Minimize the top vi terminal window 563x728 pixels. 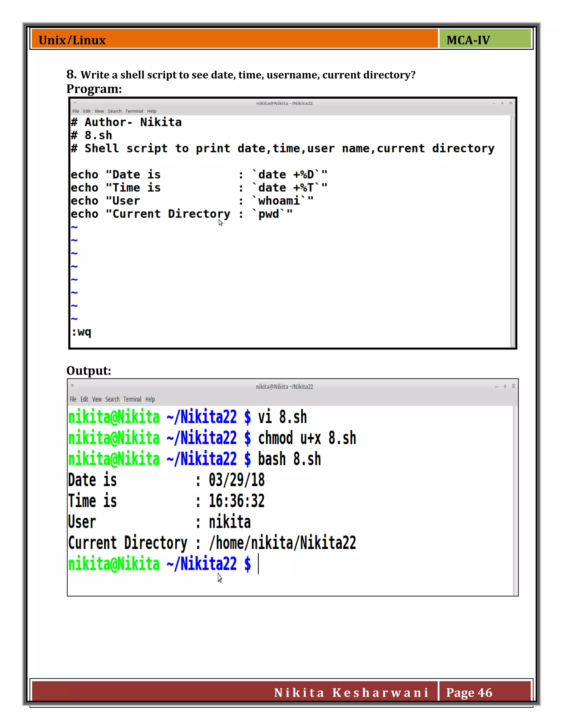point(494,103)
